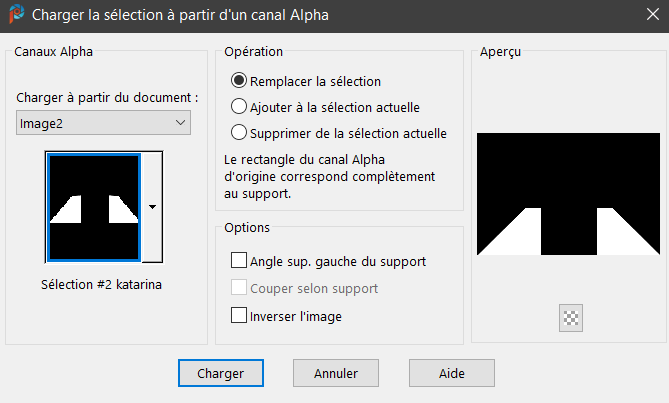669x403 pixels.
Task: Expand the alpha channel list arrow
Action: 152,206
